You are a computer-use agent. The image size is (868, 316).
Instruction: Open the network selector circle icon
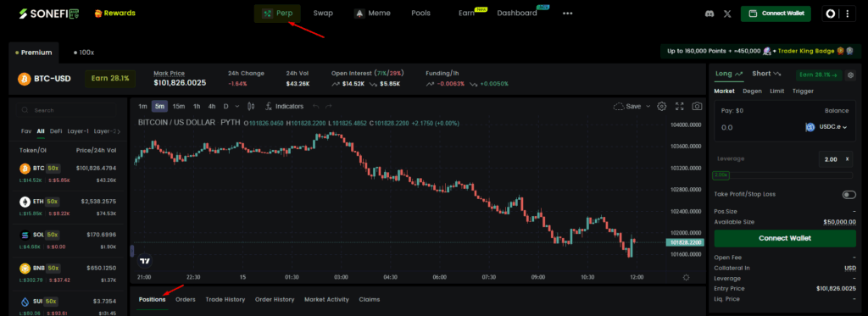[831, 14]
